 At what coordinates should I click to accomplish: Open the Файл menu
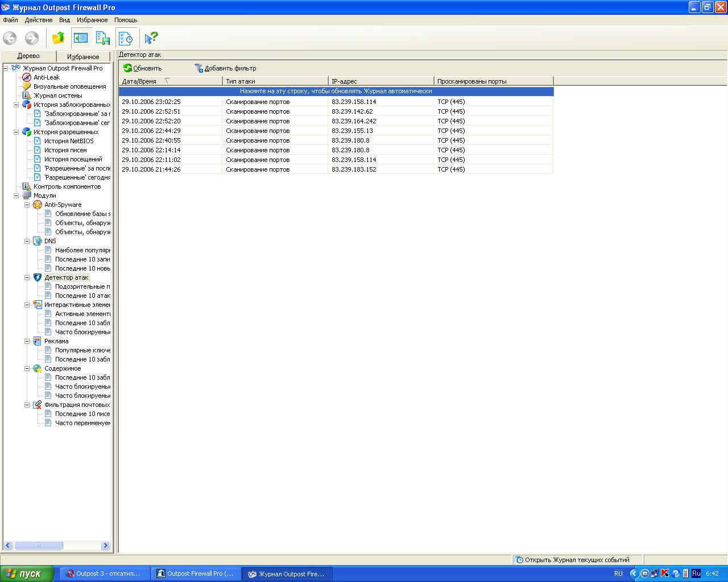click(x=10, y=20)
